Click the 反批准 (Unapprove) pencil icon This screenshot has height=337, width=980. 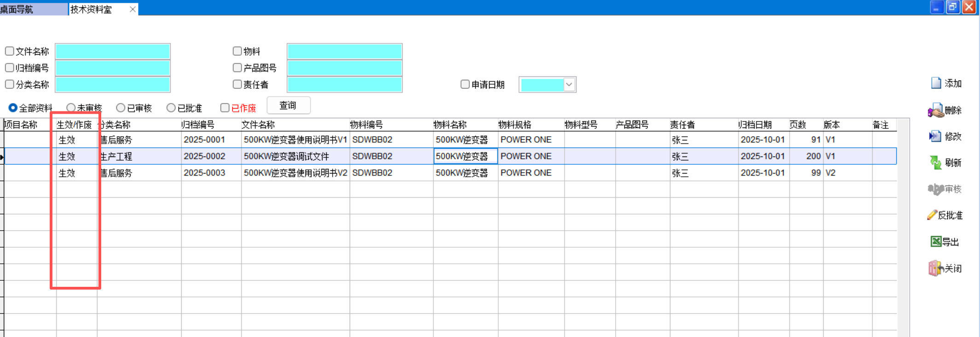(x=932, y=215)
